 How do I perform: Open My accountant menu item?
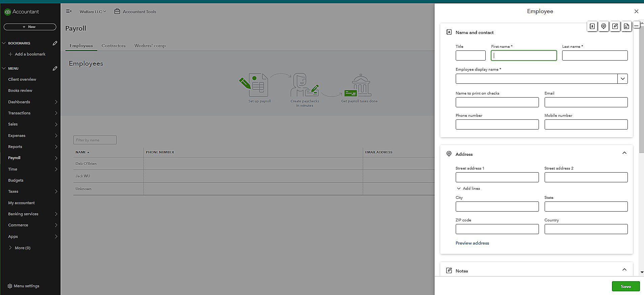tap(22, 203)
